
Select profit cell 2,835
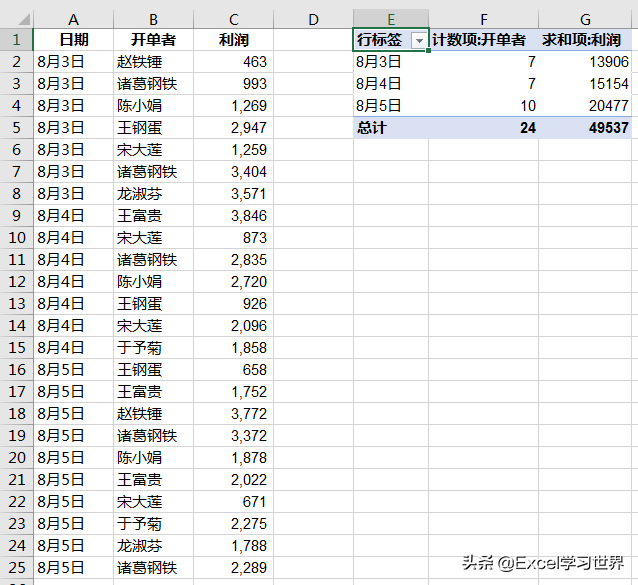(x=234, y=260)
